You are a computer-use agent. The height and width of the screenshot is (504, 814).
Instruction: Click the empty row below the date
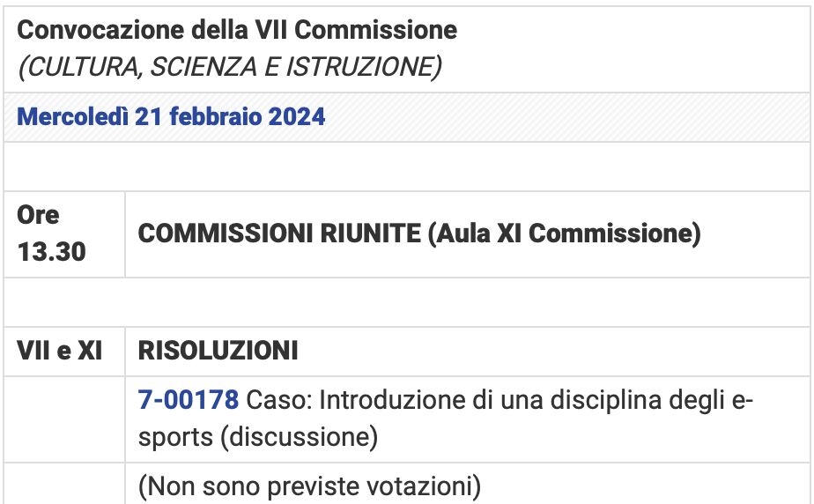click(x=405, y=167)
